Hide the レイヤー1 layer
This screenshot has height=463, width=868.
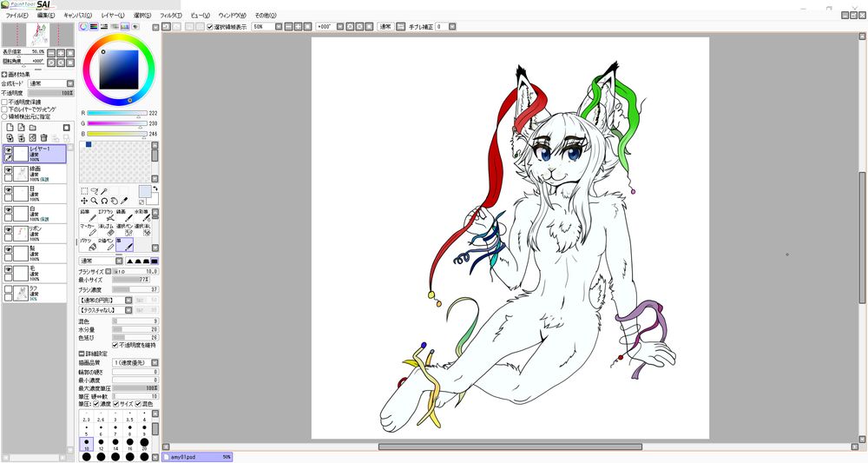(x=9, y=149)
